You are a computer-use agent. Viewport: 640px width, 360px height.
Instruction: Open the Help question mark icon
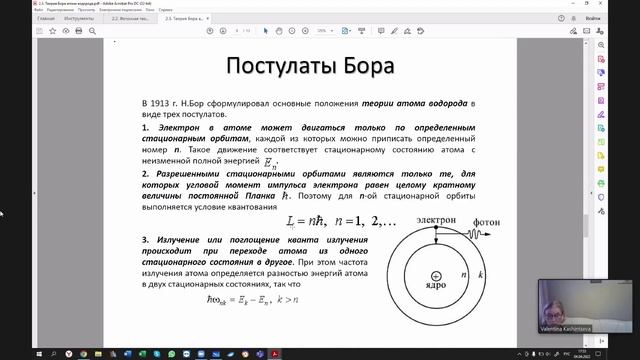click(561, 18)
